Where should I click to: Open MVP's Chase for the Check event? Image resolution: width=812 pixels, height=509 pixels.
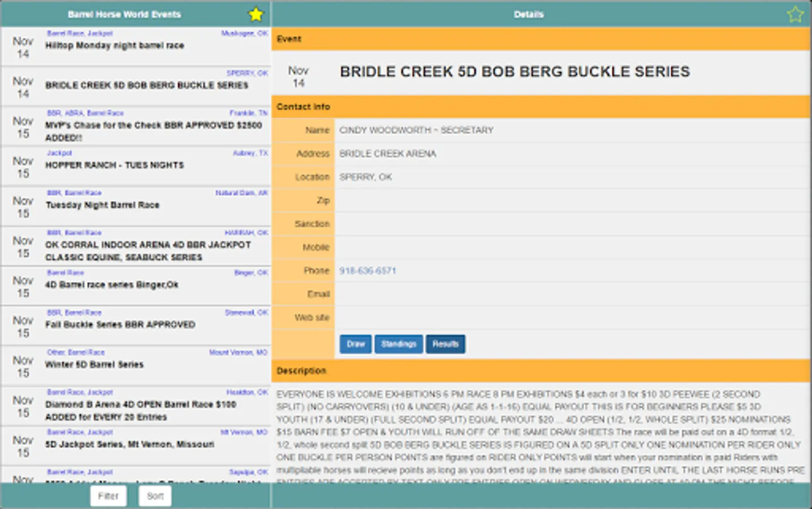click(136, 126)
